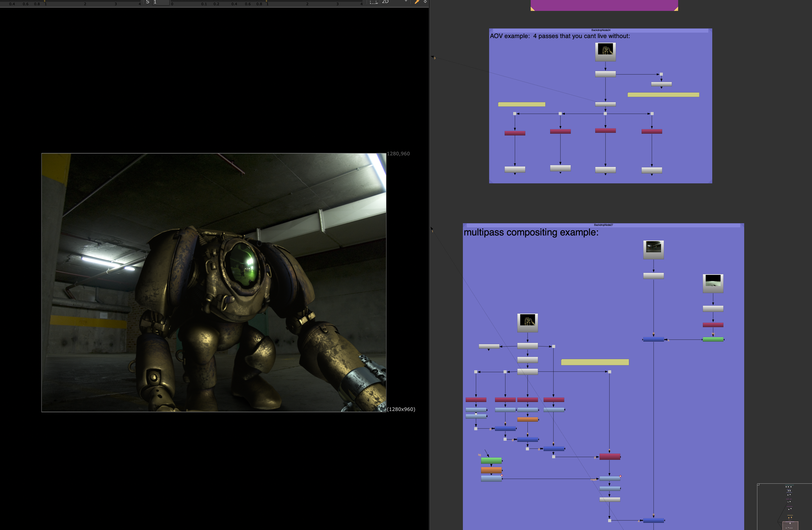Toggle the S button beside the value field
The height and width of the screenshot is (530, 812).
point(148,2)
